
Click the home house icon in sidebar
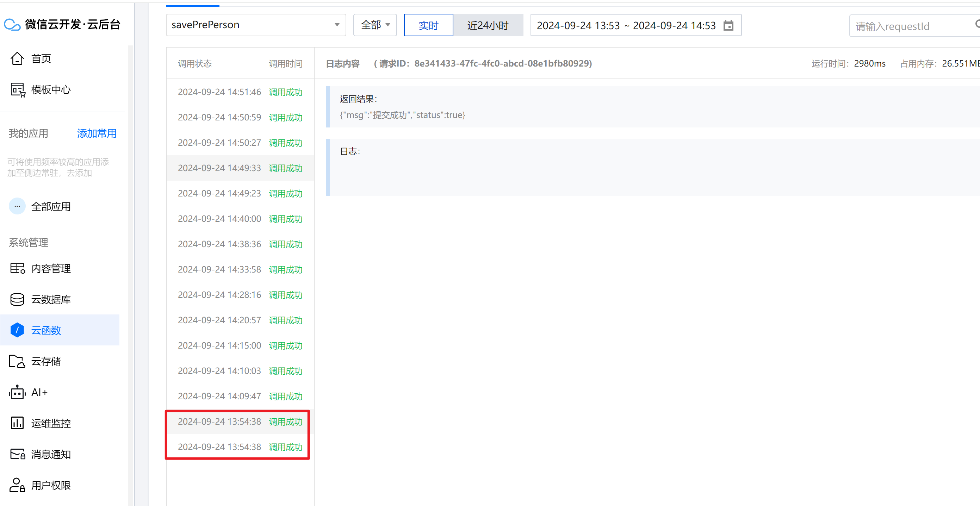click(x=17, y=58)
